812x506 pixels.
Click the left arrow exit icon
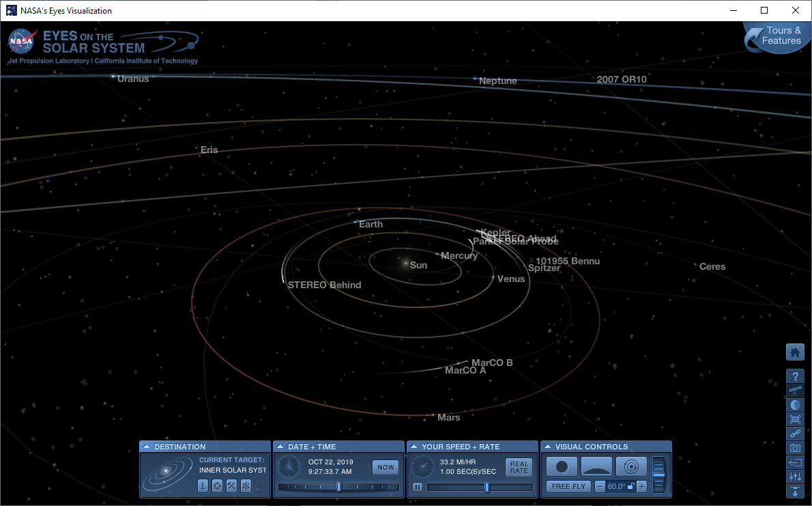coord(795,462)
